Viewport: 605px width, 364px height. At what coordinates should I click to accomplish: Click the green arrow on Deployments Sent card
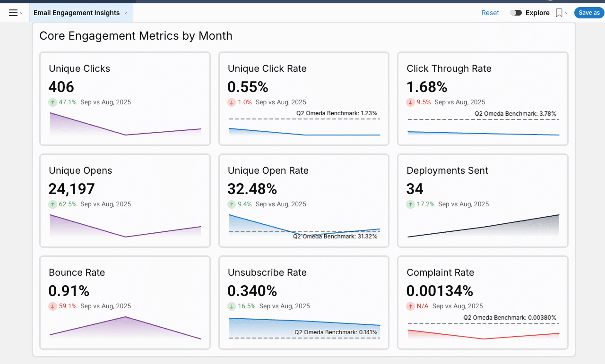point(410,204)
